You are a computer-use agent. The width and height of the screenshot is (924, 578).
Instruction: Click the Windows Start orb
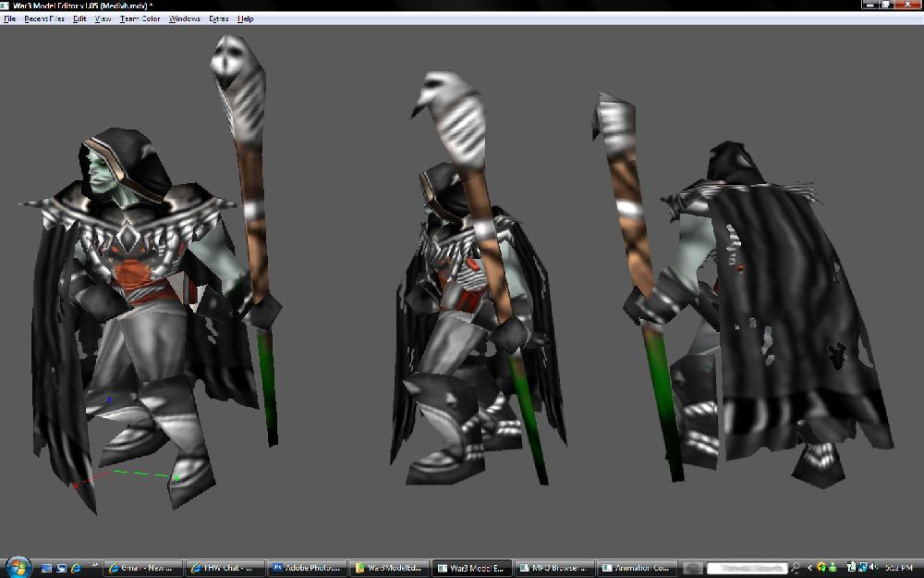coord(18,568)
